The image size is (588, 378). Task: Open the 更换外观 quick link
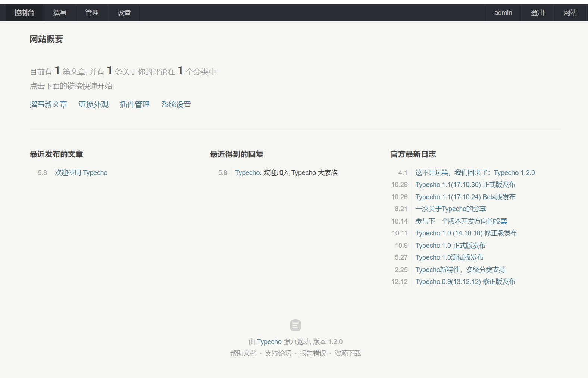click(x=94, y=104)
